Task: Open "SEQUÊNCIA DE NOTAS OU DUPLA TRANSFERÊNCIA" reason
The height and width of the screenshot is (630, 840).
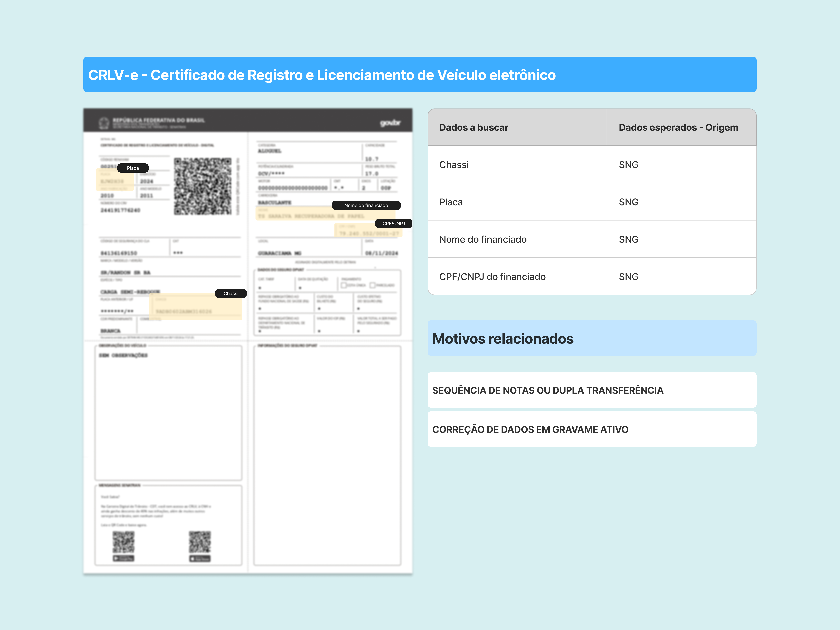Action: (592, 390)
